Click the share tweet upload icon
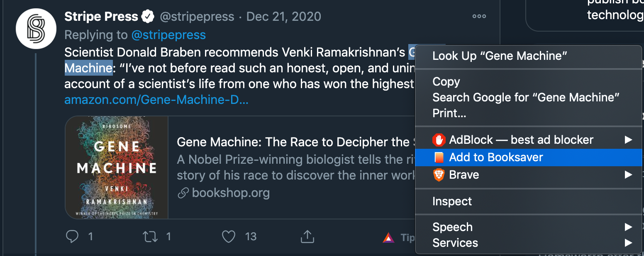This screenshot has width=644, height=256. 307,236
